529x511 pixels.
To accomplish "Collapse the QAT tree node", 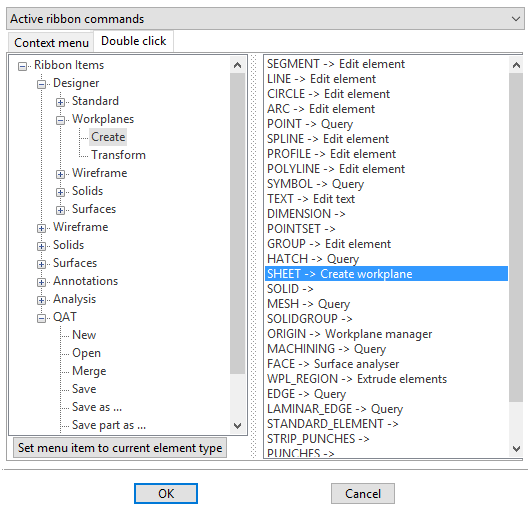I will tap(41, 318).
